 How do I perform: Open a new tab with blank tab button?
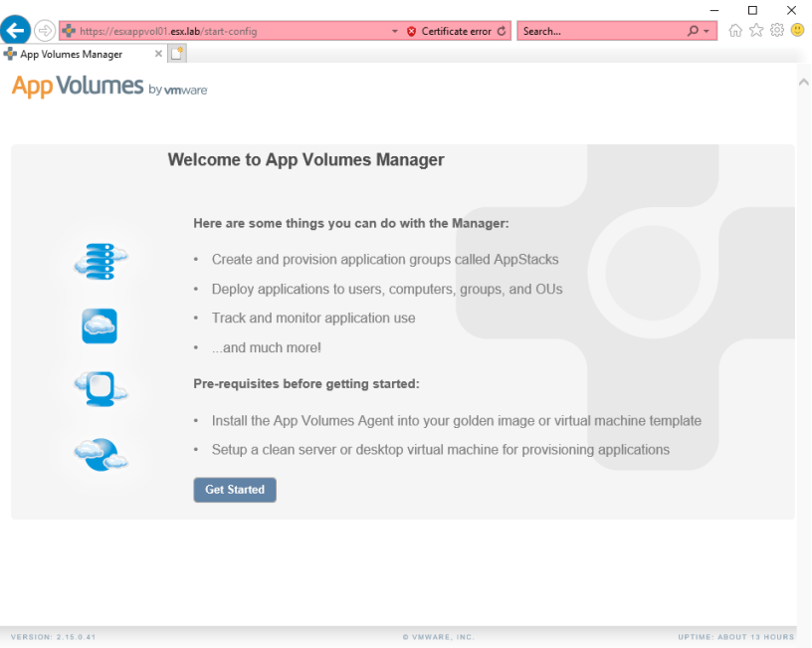point(177,54)
